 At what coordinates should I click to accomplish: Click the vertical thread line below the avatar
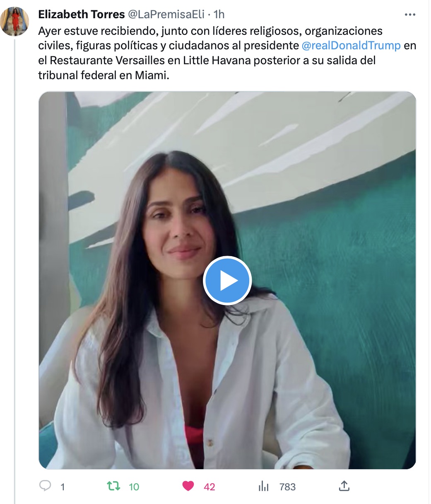click(x=15, y=270)
